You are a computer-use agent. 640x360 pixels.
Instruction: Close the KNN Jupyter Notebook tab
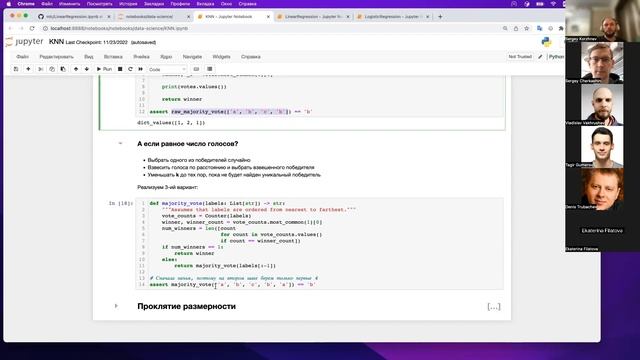coord(268,17)
